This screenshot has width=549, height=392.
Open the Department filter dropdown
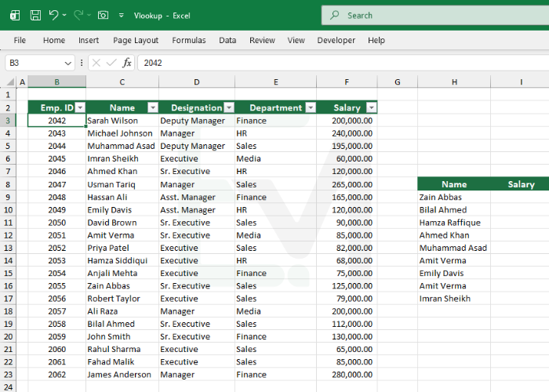(x=311, y=107)
